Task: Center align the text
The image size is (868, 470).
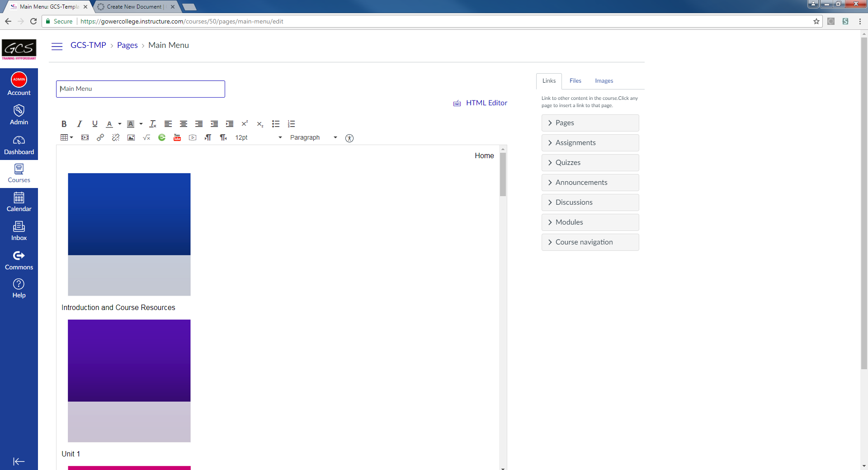Action: [x=184, y=124]
